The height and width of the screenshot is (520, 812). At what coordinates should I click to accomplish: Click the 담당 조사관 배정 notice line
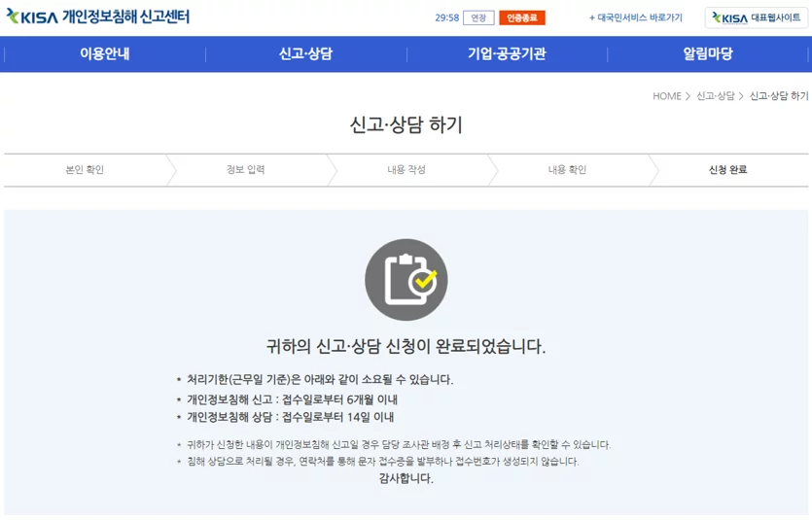399,444
